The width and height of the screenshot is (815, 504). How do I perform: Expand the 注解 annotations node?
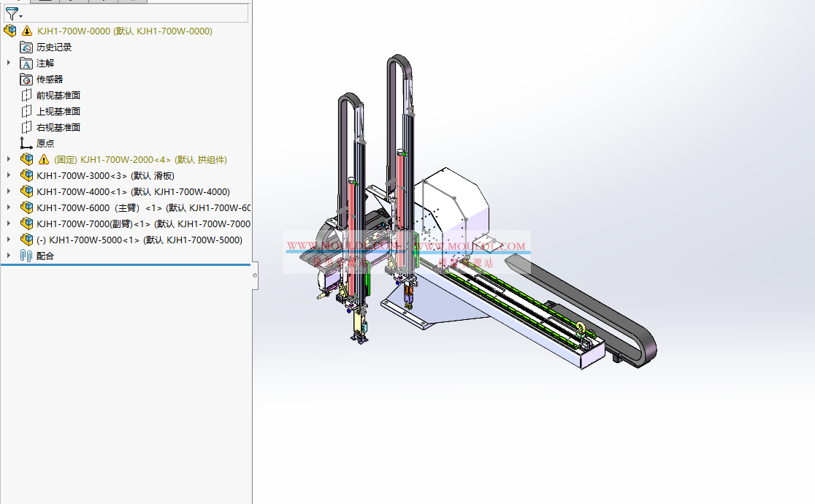point(9,63)
